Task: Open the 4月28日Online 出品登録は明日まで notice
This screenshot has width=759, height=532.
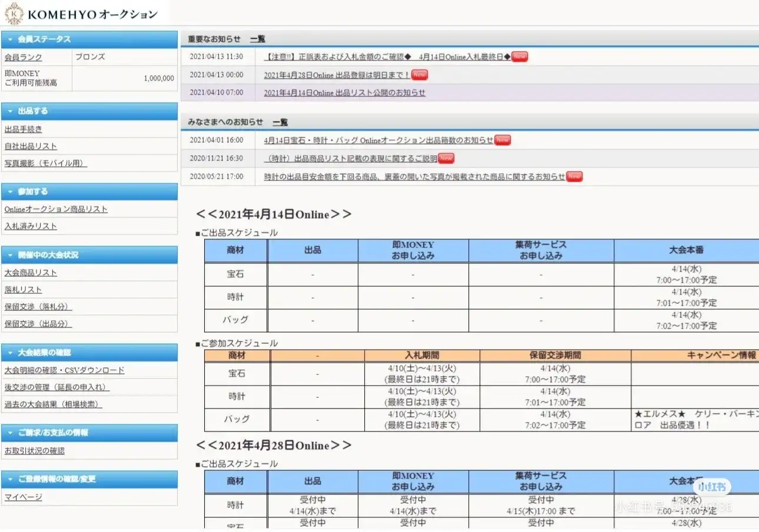Action: [337, 75]
